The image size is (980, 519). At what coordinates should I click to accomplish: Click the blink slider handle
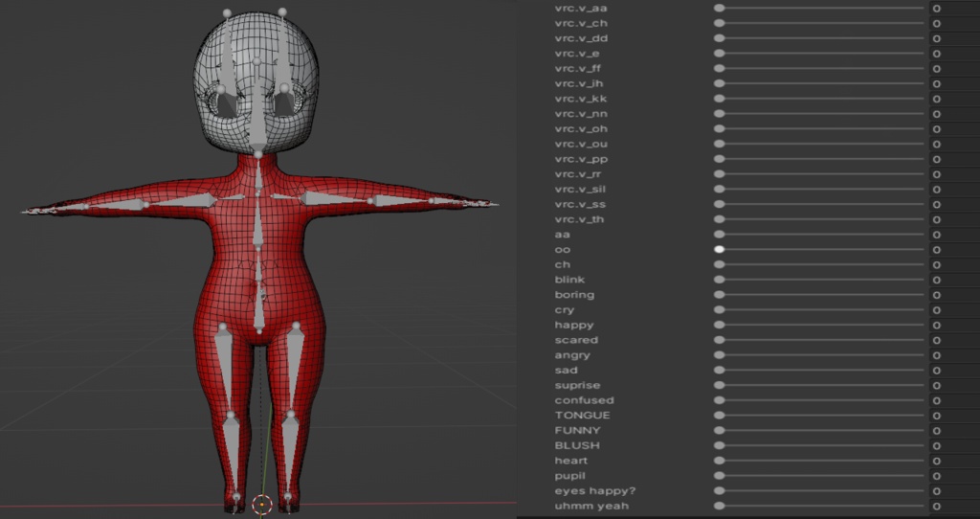coord(720,280)
